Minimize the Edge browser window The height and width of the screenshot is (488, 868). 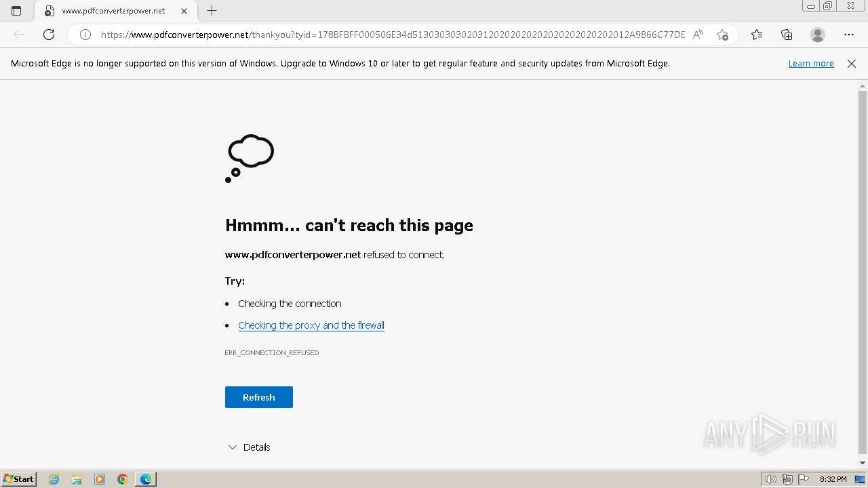pos(811,6)
